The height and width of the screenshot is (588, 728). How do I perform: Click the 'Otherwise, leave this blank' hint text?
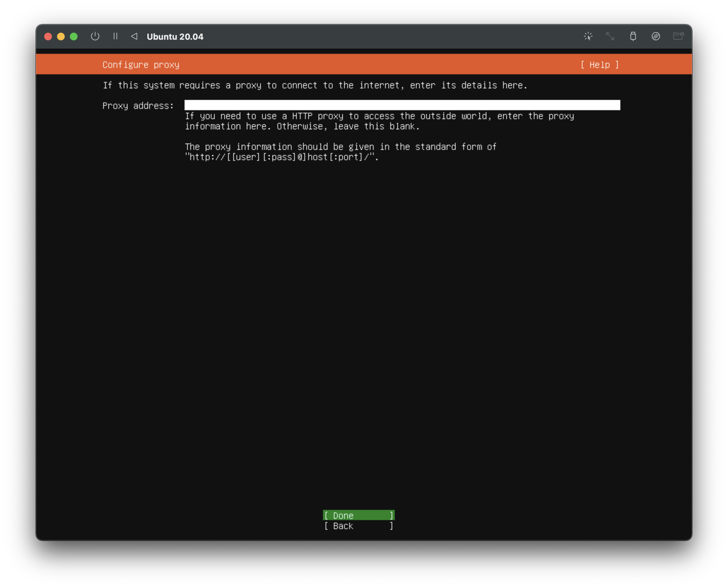[x=348, y=126]
